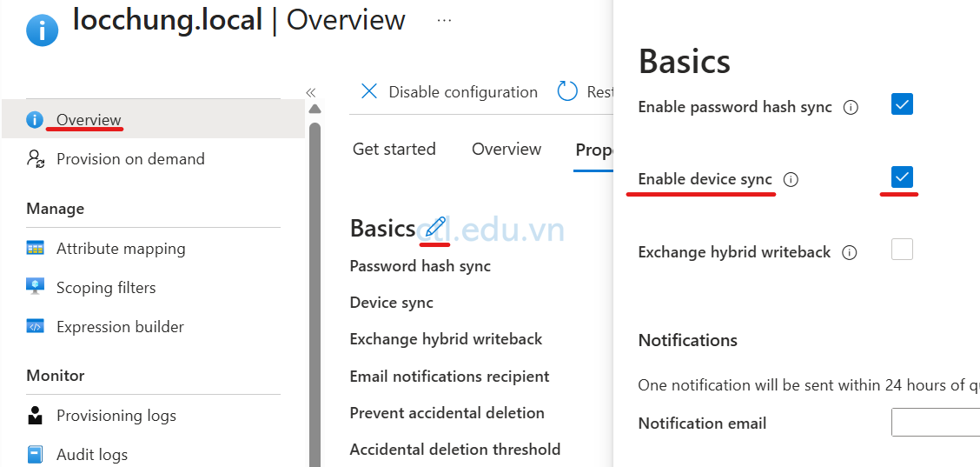Switch to the Overview tab in content area
This screenshot has width=980, height=467.
pyautogui.click(x=507, y=149)
